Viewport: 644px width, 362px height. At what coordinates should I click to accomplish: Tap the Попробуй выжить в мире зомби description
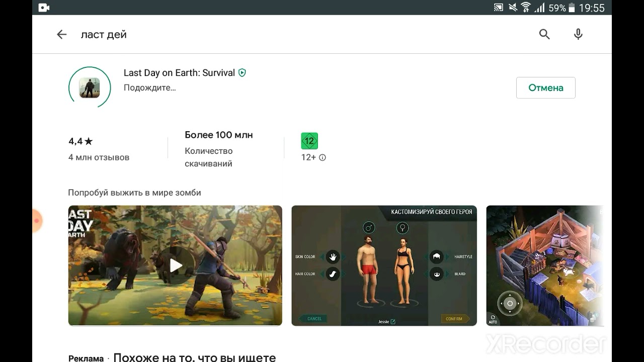point(134,193)
